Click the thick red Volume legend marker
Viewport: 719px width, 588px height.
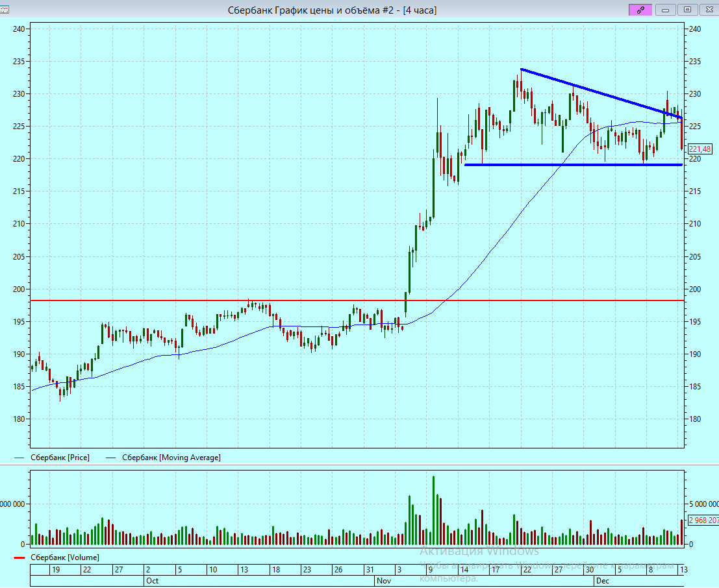19,557
